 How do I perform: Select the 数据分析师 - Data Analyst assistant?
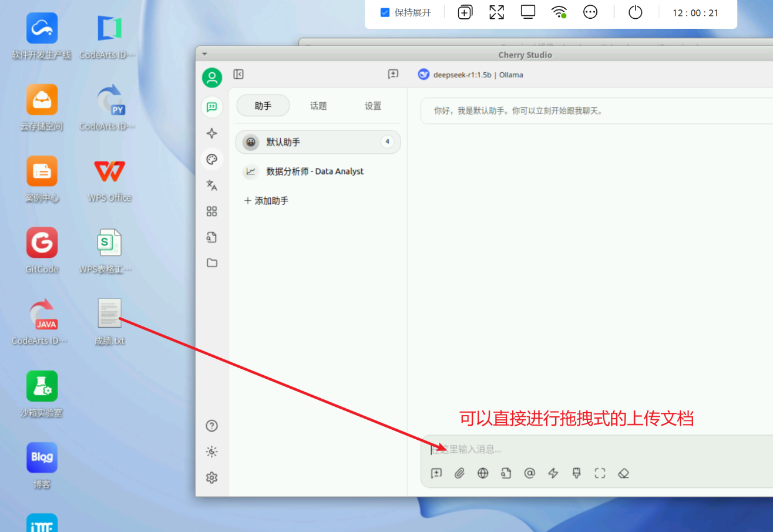pyautogui.click(x=318, y=171)
